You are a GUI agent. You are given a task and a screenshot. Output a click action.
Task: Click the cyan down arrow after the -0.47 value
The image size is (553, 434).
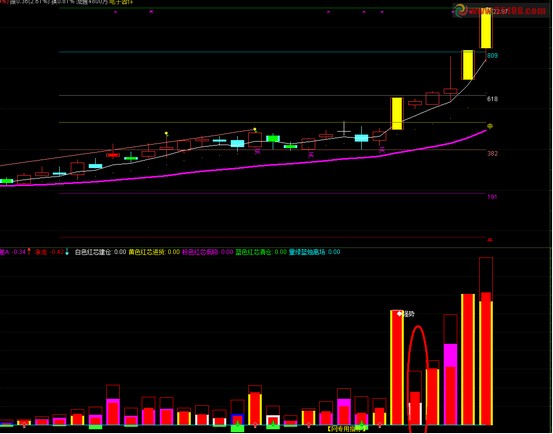(x=67, y=252)
